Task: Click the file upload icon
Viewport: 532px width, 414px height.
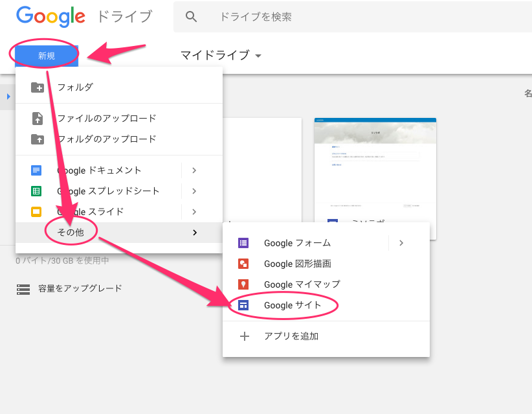Action: coord(38,119)
